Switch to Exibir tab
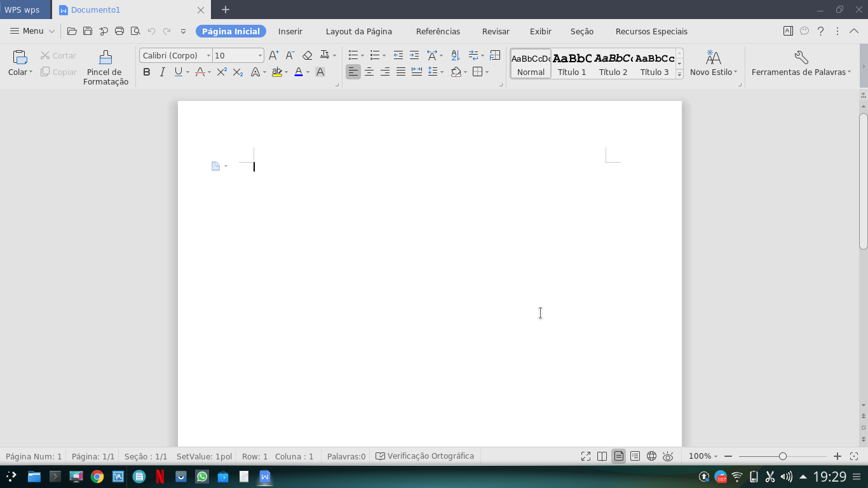868x488 pixels. (x=541, y=31)
